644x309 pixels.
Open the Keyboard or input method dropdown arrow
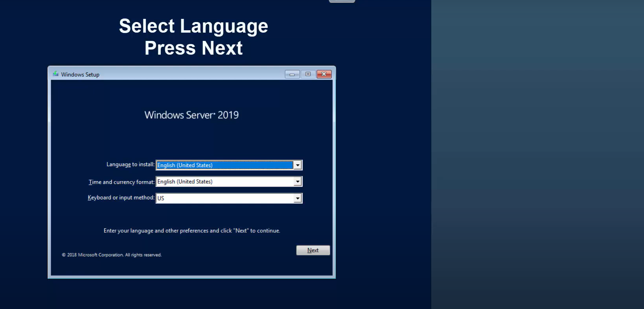[298, 198]
